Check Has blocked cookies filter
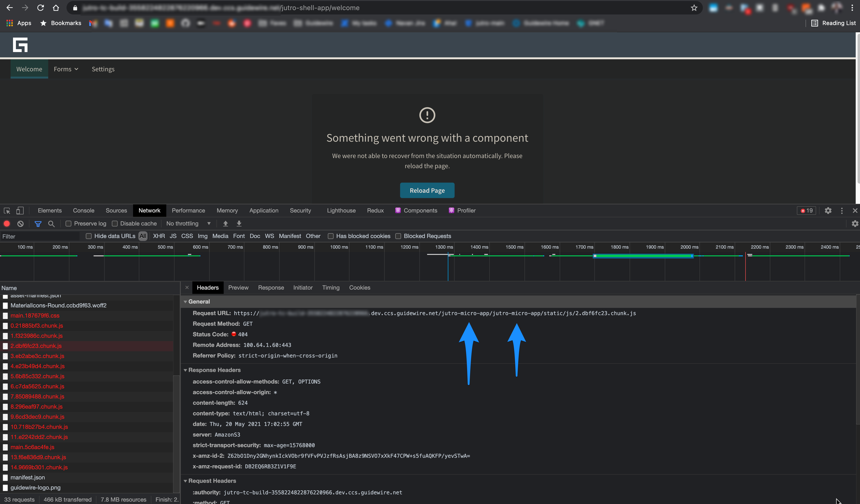Viewport: 860px width, 504px height. click(330, 236)
